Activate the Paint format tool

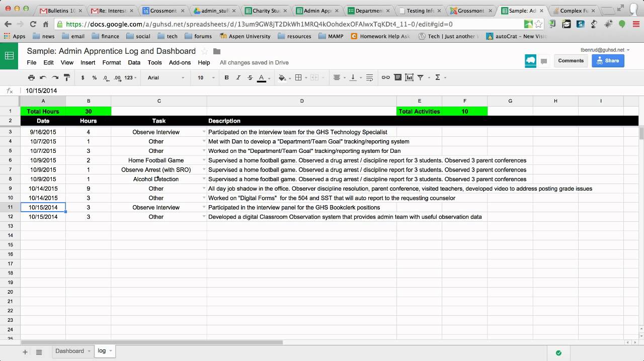click(67, 77)
